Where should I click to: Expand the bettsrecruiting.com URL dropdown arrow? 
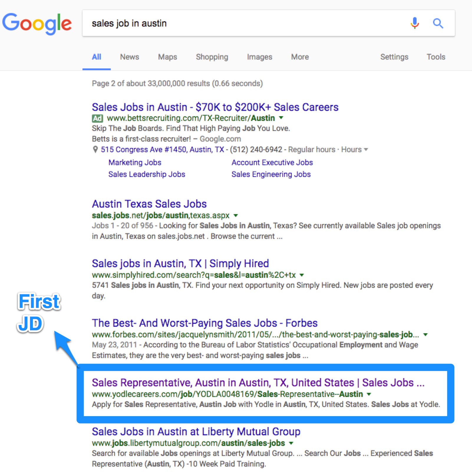[281, 118]
